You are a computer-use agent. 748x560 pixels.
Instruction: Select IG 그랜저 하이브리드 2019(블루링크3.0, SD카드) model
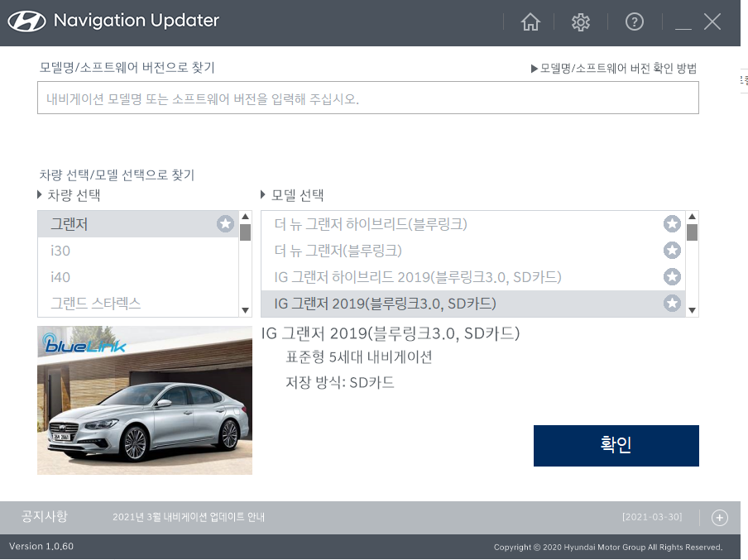coord(472,276)
